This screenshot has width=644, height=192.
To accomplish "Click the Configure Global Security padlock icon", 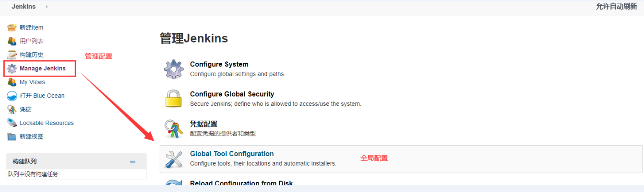I will [x=174, y=99].
